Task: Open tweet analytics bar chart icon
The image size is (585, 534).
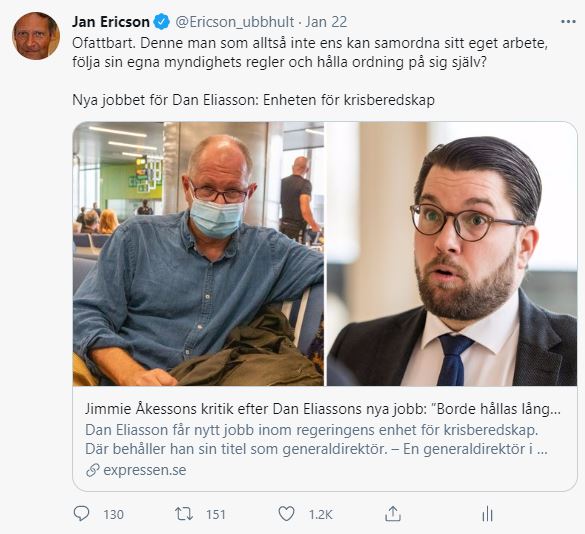Action: [487, 515]
